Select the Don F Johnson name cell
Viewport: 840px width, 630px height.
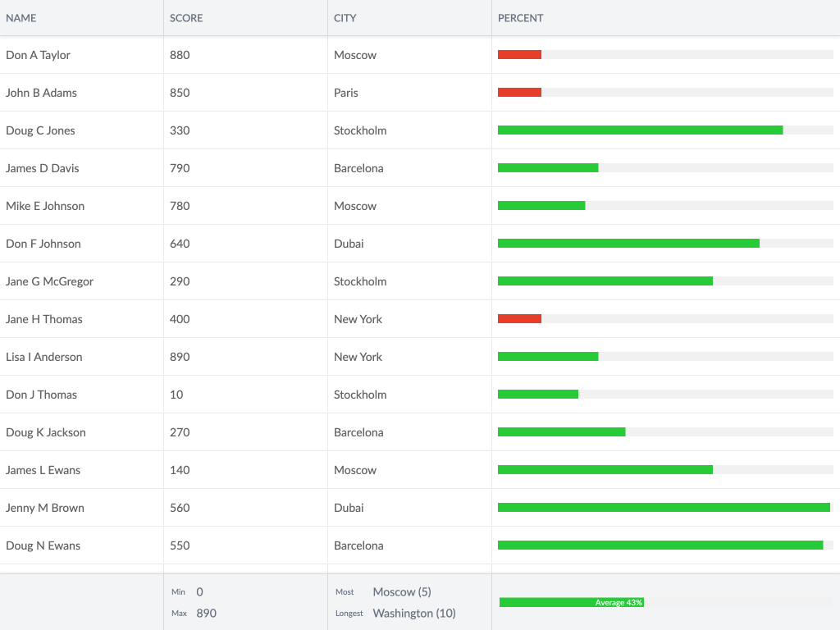pyautogui.click(x=81, y=244)
